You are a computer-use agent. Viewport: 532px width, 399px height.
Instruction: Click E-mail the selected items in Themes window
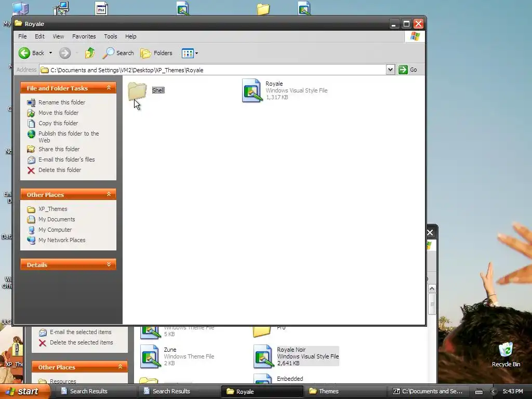pyautogui.click(x=81, y=332)
